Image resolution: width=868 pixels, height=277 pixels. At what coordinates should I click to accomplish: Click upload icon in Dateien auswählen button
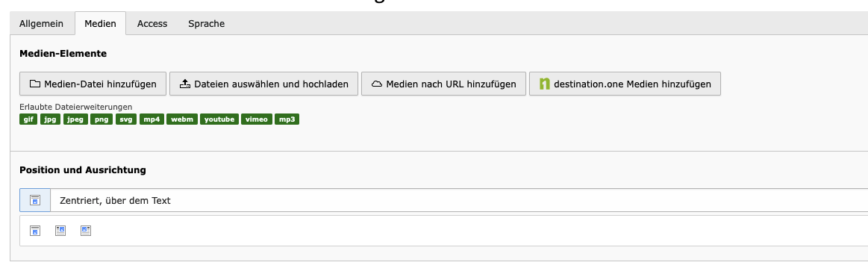(x=185, y=84)
